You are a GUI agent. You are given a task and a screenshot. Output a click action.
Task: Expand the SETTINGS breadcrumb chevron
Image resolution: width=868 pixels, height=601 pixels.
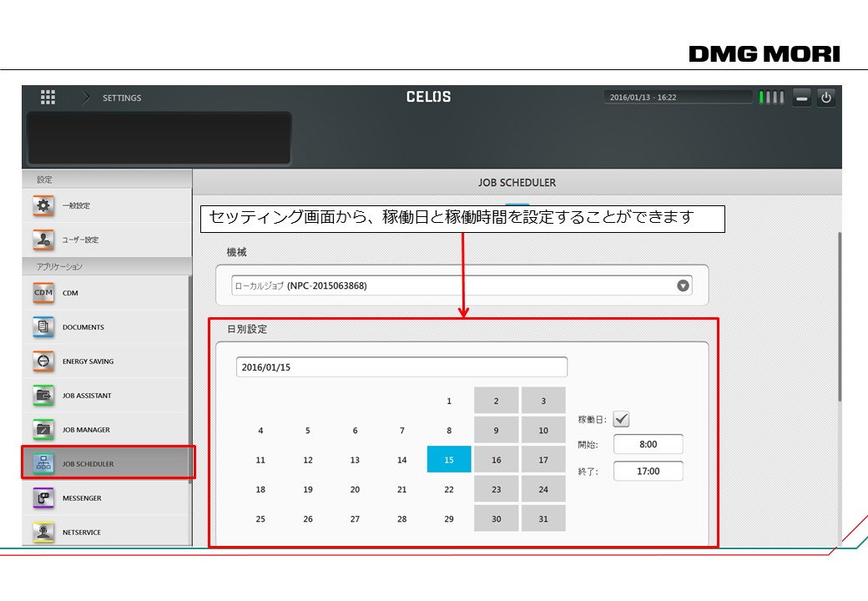87,98
